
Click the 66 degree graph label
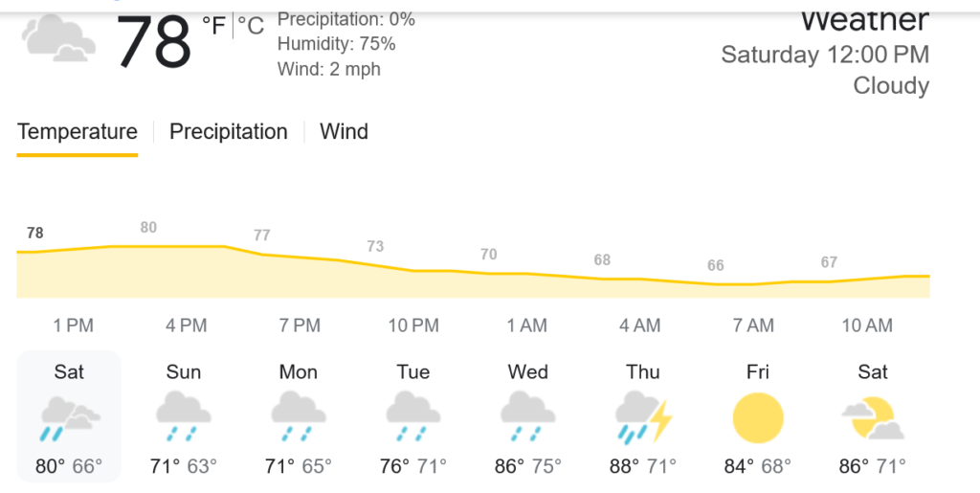(716, 266)
